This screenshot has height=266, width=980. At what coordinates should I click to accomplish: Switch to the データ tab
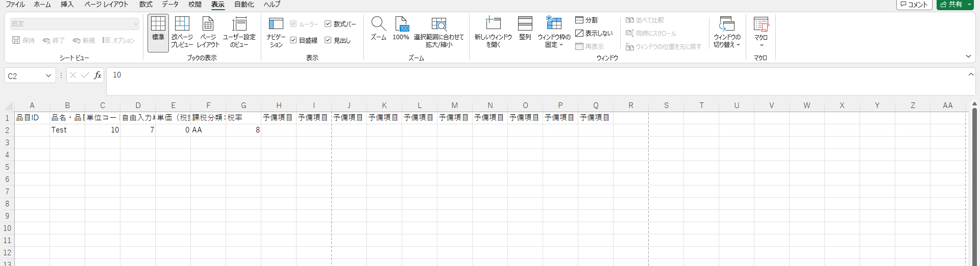[x=170, y=5]
